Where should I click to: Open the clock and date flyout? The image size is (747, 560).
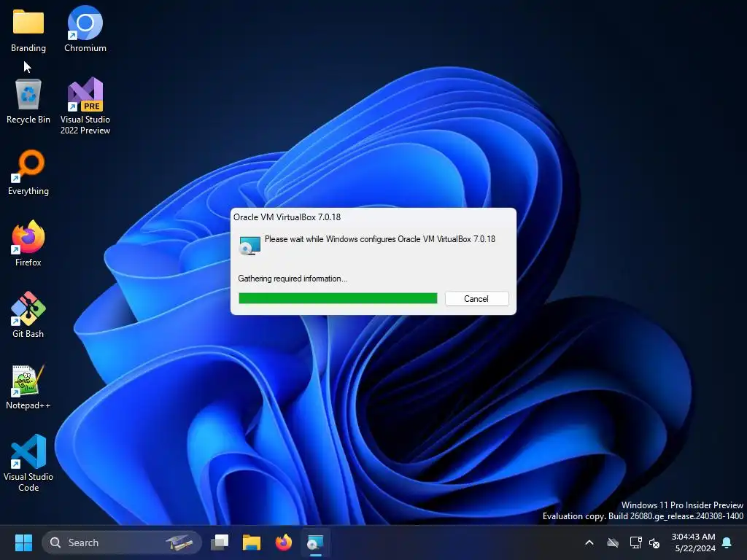pyautogui.click(x=694, y=542)
